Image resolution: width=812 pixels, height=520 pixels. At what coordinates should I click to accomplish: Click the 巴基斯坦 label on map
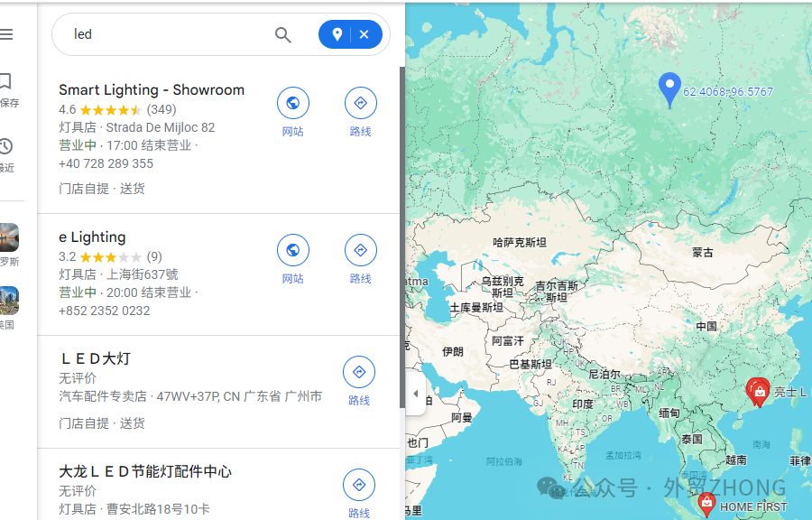[x=531, y=364]
